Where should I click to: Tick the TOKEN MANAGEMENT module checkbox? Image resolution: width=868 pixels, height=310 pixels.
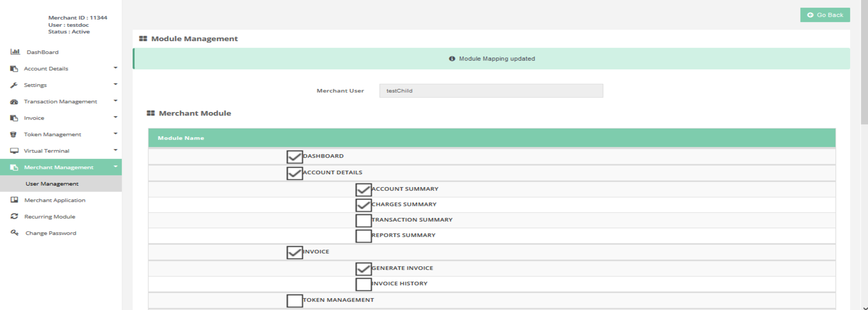click(x=294, y=301)
